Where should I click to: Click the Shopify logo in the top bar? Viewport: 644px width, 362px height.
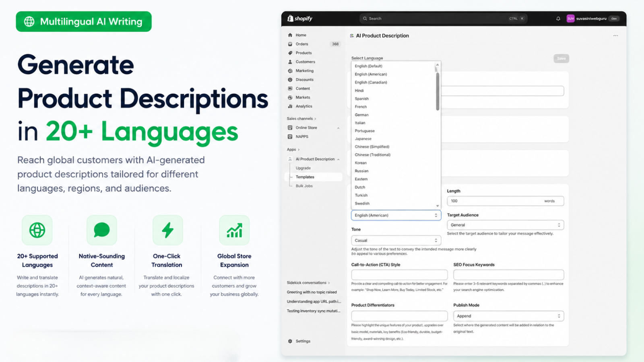(x=300, y=19)
